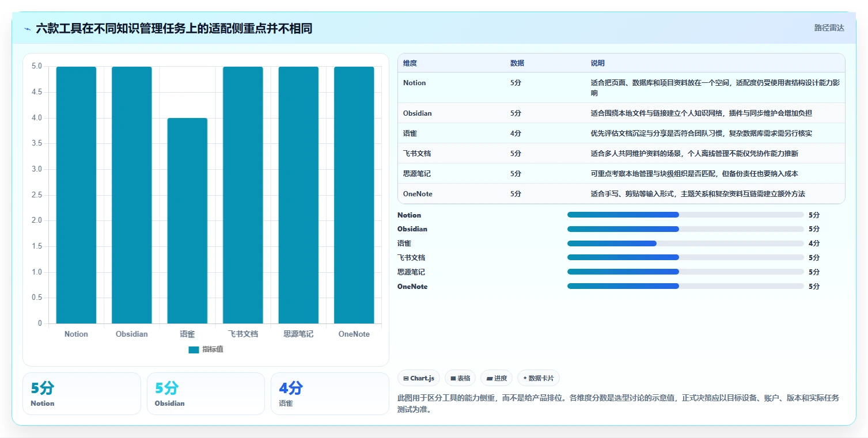868x438 pixels.
Task: Click the 飞书文档 progress bar
Action: pos(685,257)
